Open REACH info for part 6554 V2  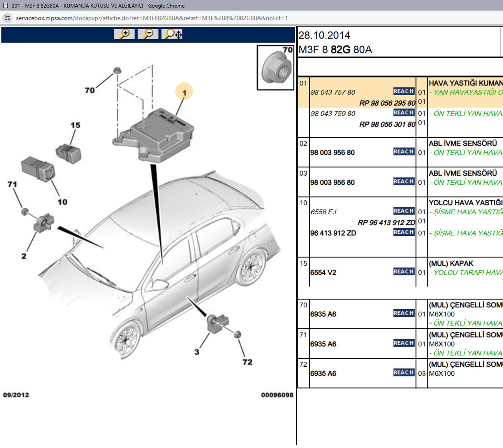click(404, 271)
